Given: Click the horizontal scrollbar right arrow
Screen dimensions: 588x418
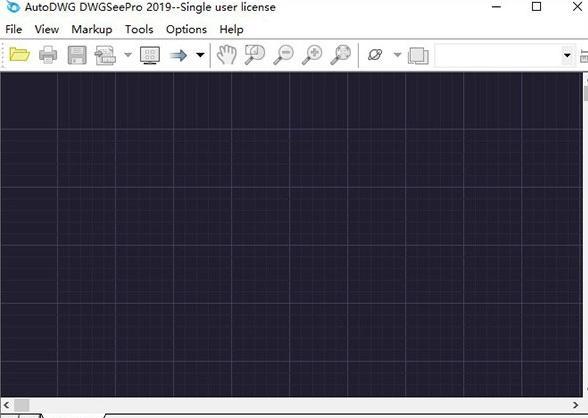Looking at the screenshot, I should [576, 405].
